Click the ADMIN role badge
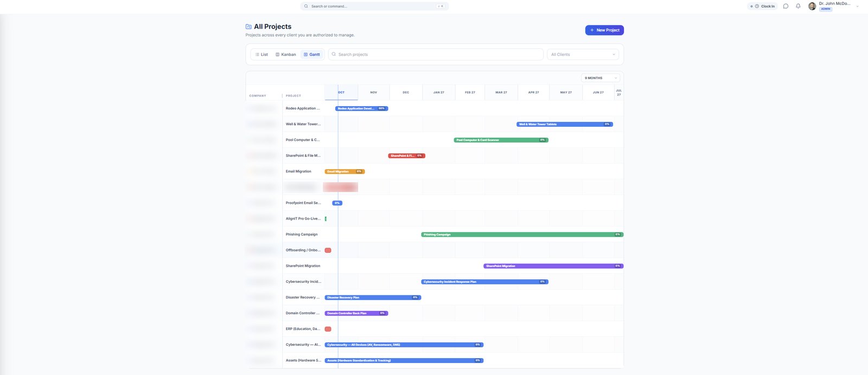Screen dimensions: 868x375 (x=826, y=9)
